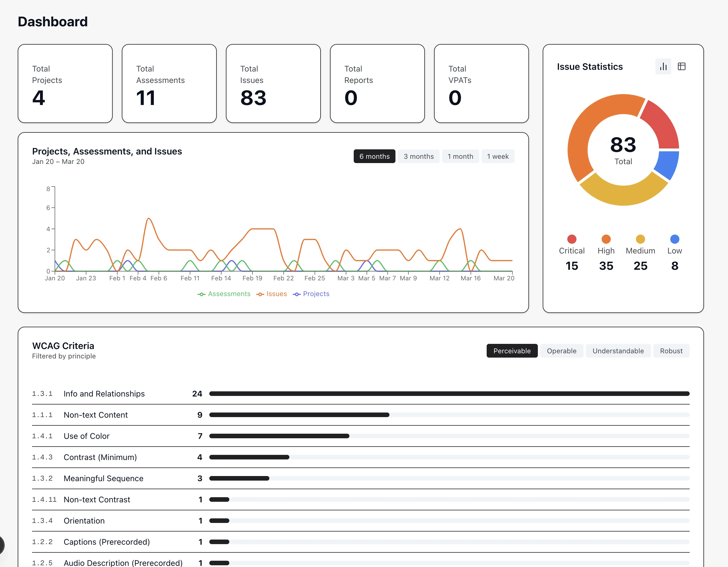Click the Non-text Content criterion
Image resolution: width=728 pixels, height=567 pixels.
[x=96, y=415]
